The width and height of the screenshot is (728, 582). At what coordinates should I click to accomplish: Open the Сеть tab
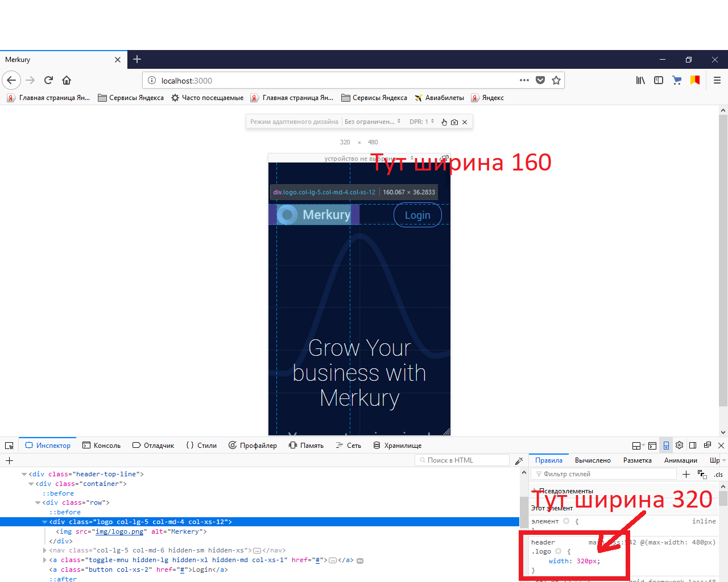[349, 446]
